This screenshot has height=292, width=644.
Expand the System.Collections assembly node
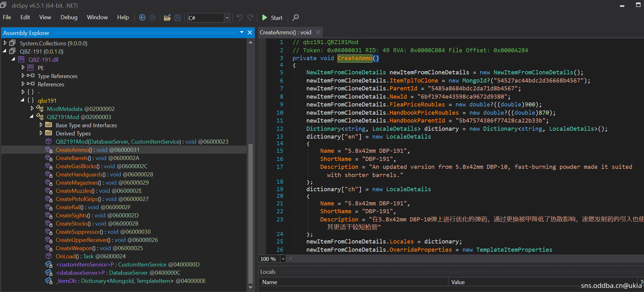tap(5, 43)
